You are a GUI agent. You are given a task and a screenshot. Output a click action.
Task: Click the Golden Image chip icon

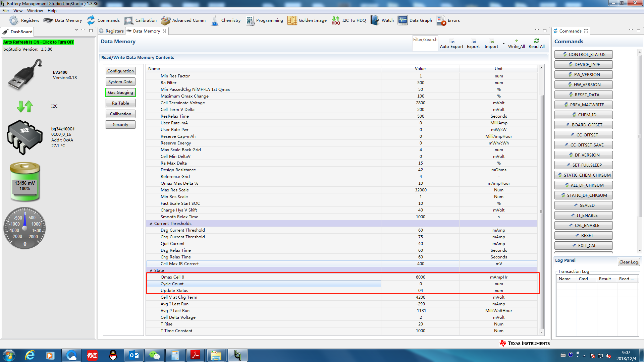292,20
